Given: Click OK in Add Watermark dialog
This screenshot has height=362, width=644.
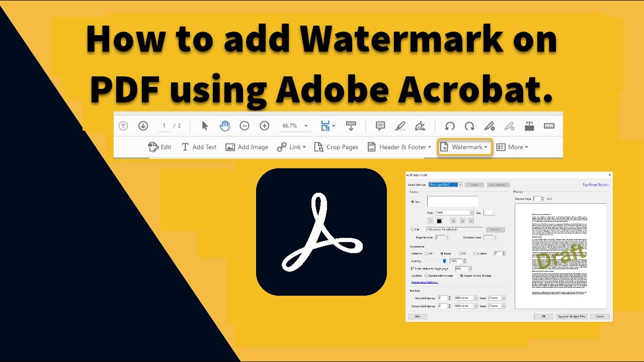Looking at the screenshot, I should [x=543, y=316].
